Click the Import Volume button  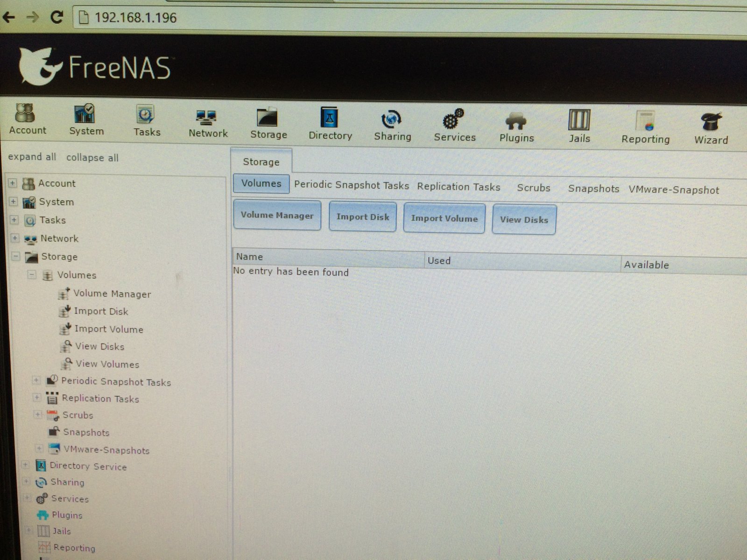click(444, 218)
